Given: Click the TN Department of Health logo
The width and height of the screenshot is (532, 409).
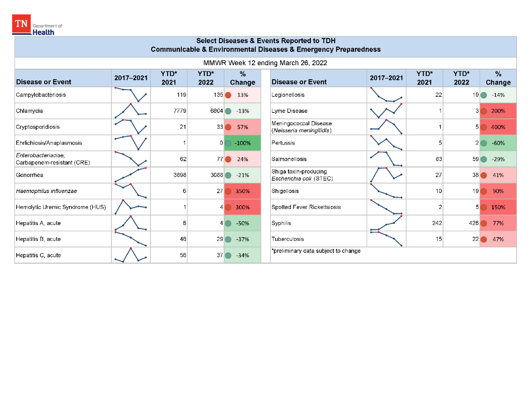Looking at the screenshot, I should [37, 25].
